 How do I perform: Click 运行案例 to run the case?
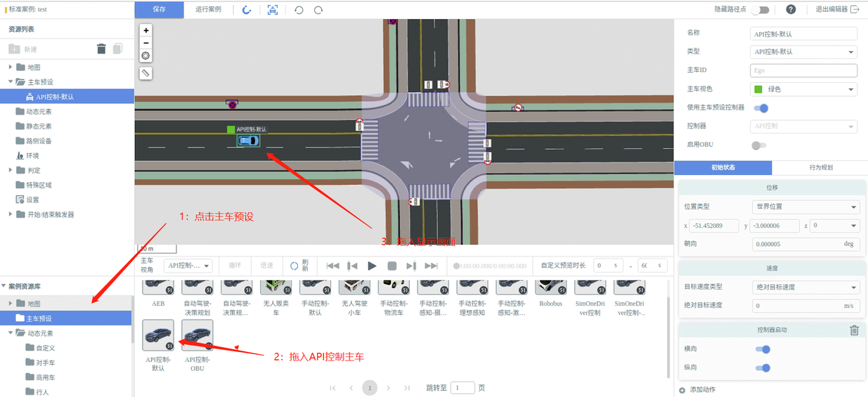click(208, 9)
